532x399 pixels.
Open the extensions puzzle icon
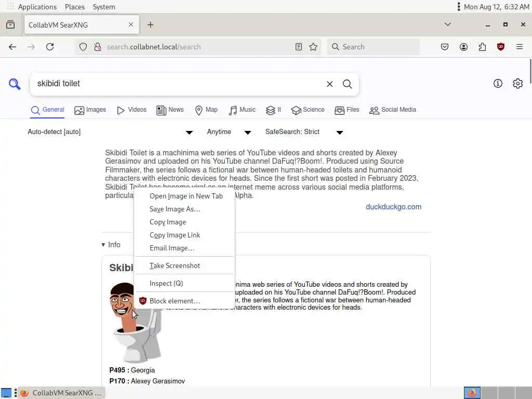click(482, 47)
